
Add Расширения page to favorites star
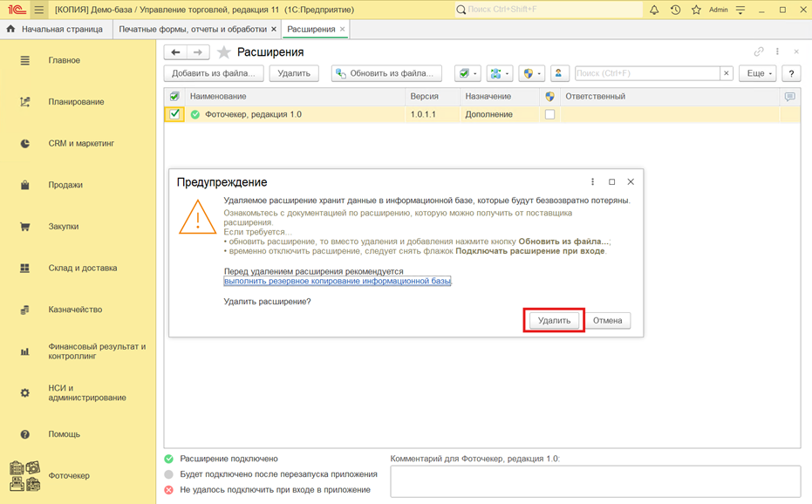point(224,52)
